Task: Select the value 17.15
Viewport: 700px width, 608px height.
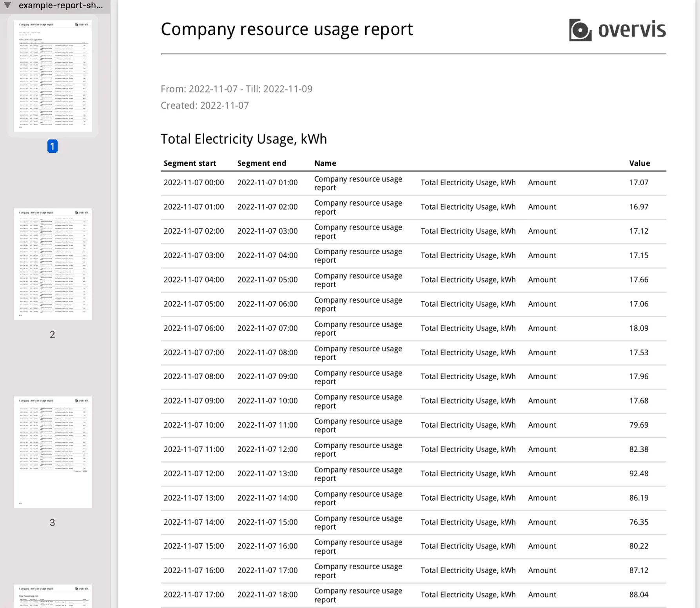Action: (x=639, y=255)
